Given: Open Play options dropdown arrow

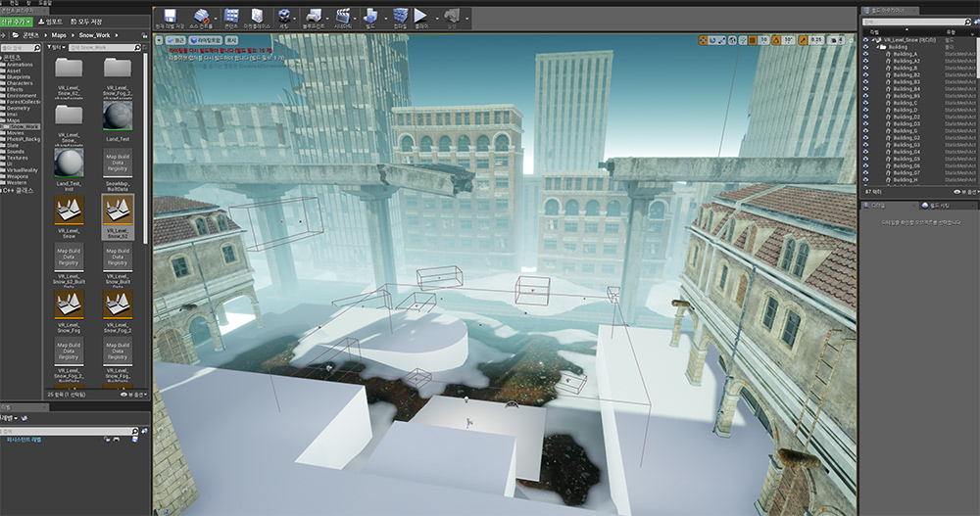Looking at the screenshot, I should pyautogui.click(x=436, y=19).
